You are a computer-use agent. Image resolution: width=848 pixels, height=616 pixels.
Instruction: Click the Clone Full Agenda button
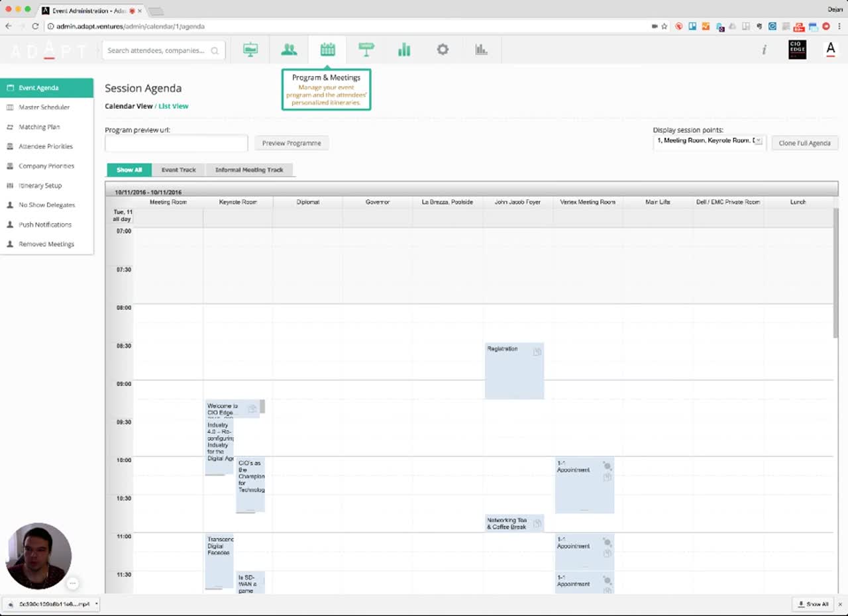coord(805,143)
